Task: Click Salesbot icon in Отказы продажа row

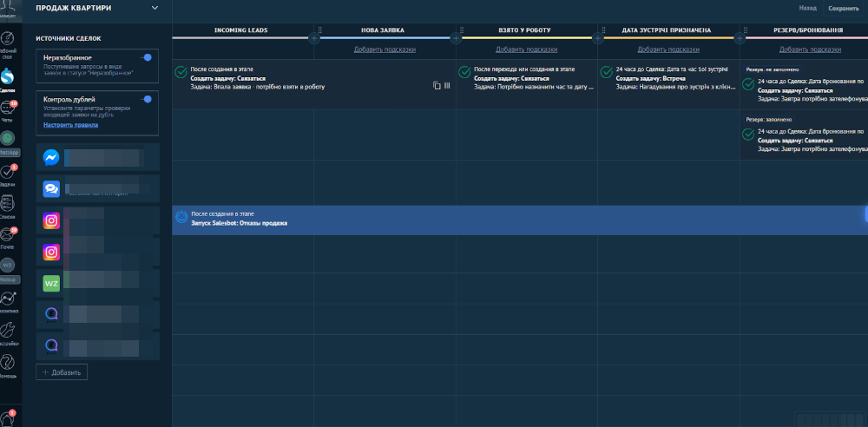Action: [x=181, y=217]
